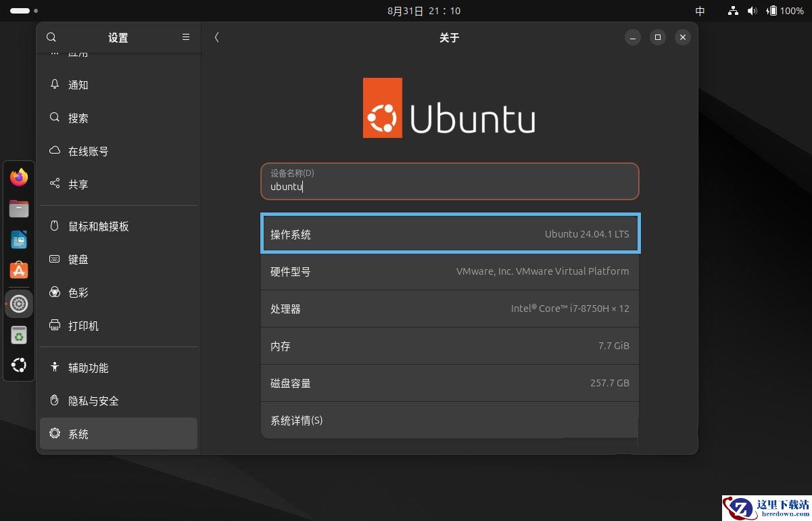This screenshot has width=812, height=521.
Task: Open the Settings hamburger menu
Action: coord(186,37)
